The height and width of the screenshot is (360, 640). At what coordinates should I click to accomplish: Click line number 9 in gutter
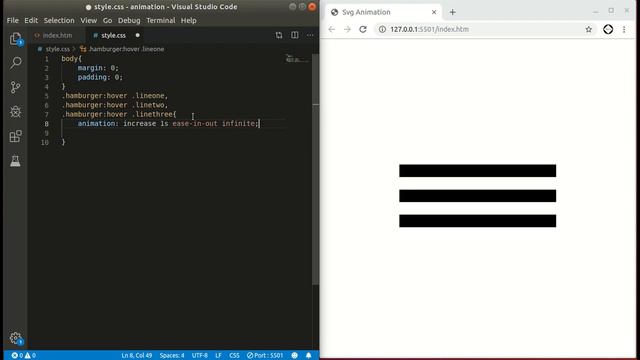[x=47, y=133]
